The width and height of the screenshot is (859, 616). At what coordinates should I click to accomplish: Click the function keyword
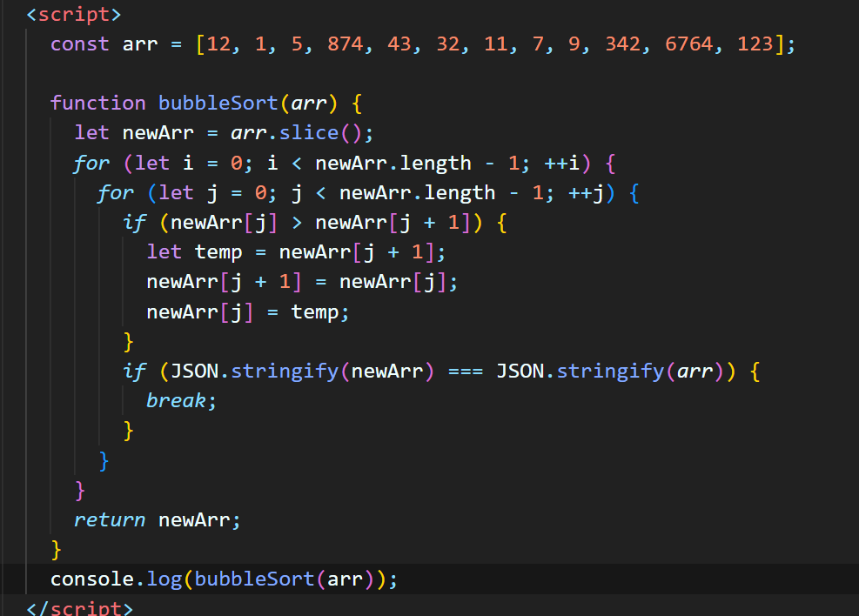coord(98,103)
